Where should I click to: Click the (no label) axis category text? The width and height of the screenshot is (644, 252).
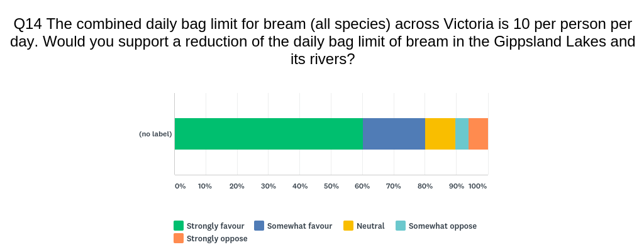coord(155,134)
